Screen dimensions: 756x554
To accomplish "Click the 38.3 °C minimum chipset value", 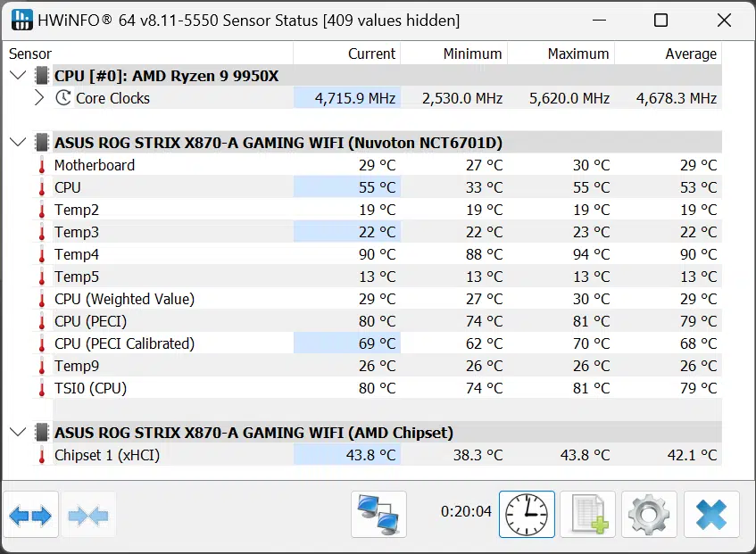I will [478, 455].
